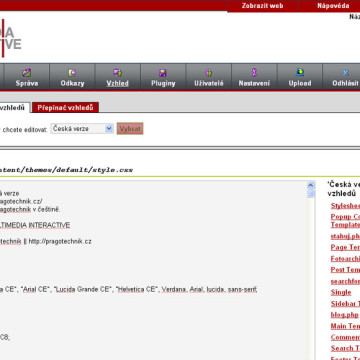Switch to the Přepínač vzhledů tab
The image size is (360, 360).
point(65,108)
